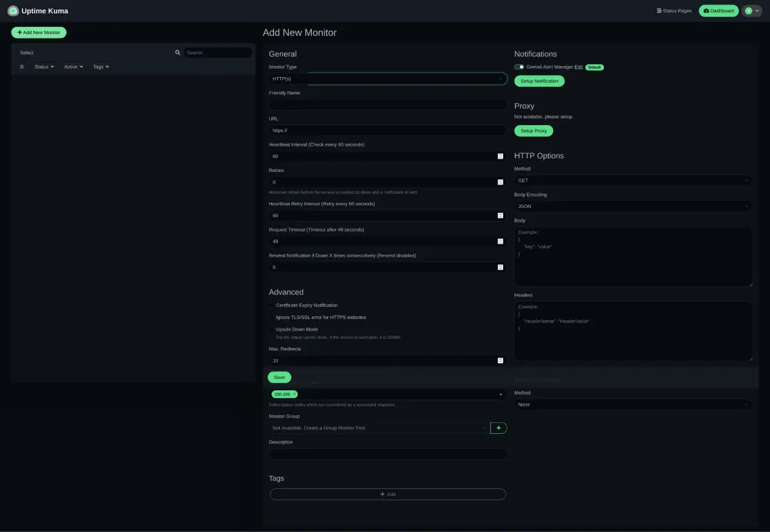The height and width of the screenshot is (532, 770).
Task: Enable Upside Down Mode checkbox
Action: pyautogui.click(x=271, y=329)
